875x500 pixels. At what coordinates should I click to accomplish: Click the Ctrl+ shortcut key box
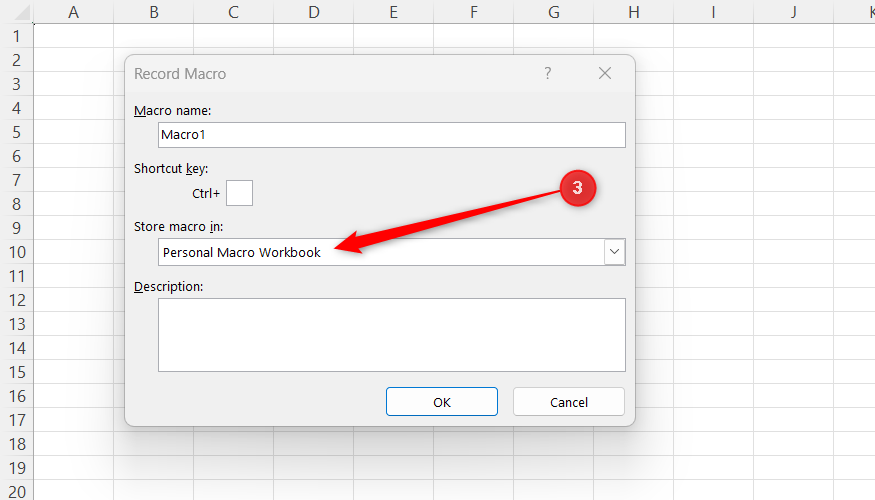click(239, 193)
